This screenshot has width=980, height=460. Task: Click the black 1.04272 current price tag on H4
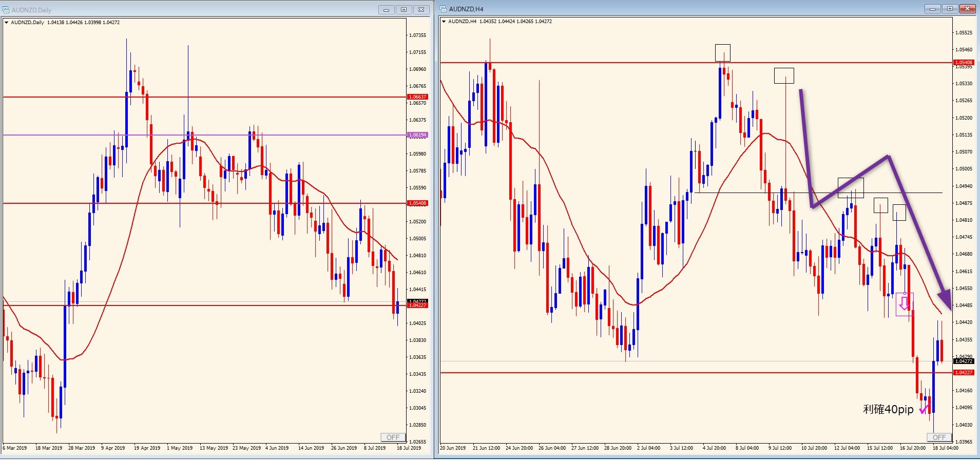coord(964,361)
